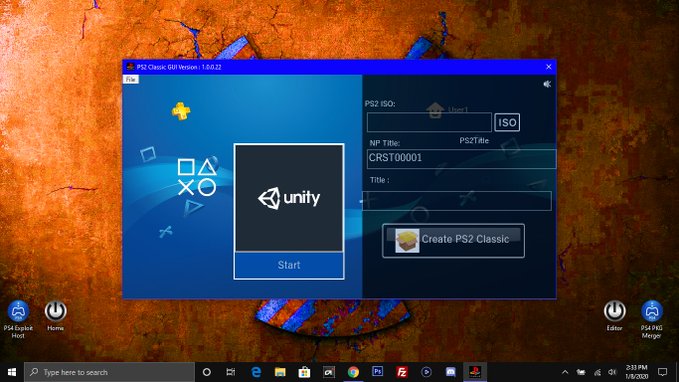This screenshot has width=679, height=382.
Task: Open PS4 PKG Merger desktop shortcut
Action: [652, 319]
